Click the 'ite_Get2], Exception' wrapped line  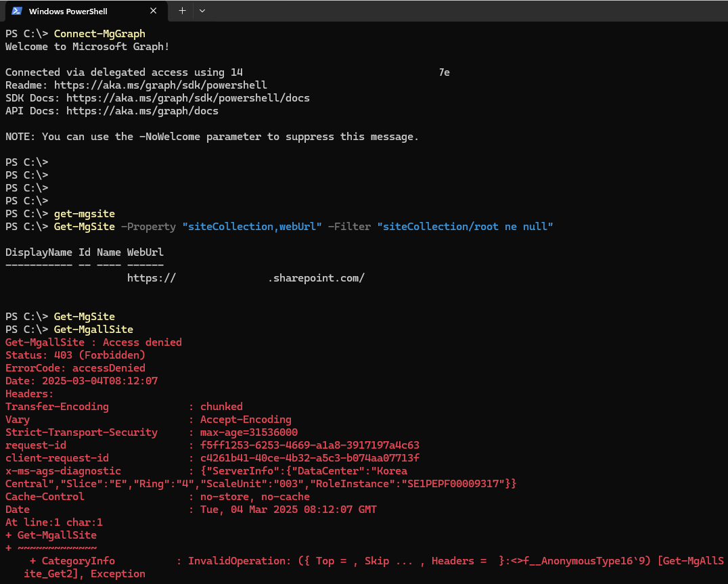[x=85, y=574]
